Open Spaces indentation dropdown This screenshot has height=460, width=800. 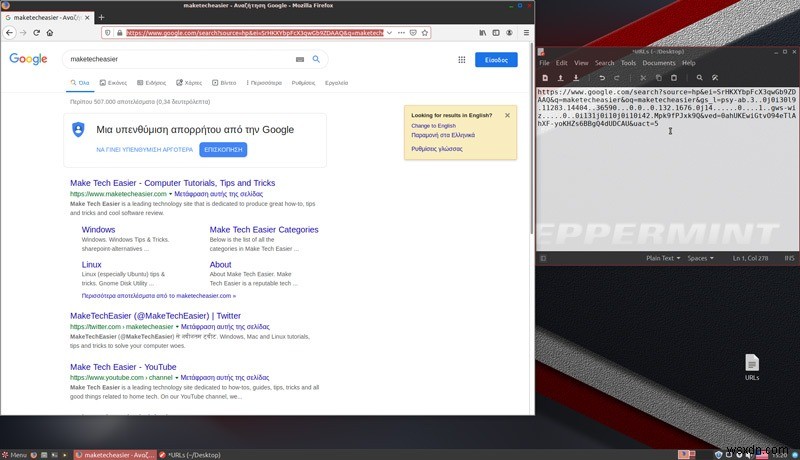click(700, 259)
